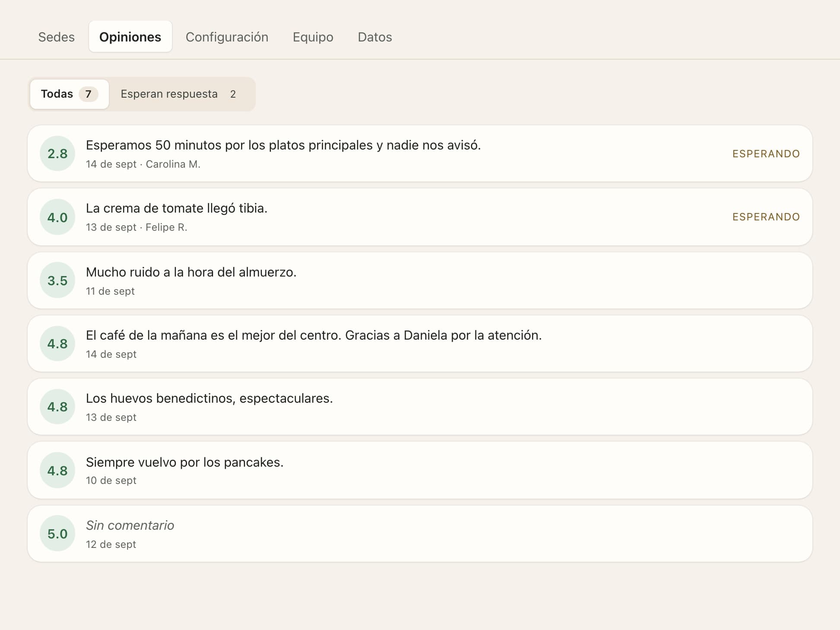
Task: Click the 5.0 rating badge
Action: (x=57, y=534)
